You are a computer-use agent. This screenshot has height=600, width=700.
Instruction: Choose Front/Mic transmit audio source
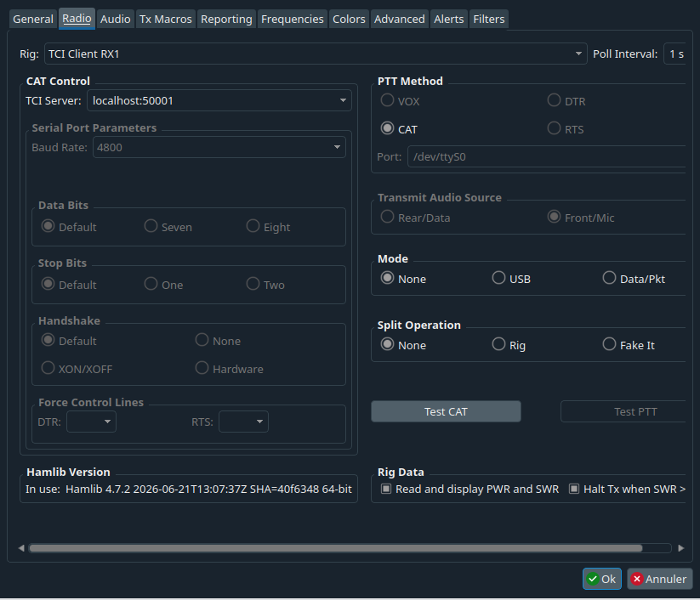[x=581, y=218]
